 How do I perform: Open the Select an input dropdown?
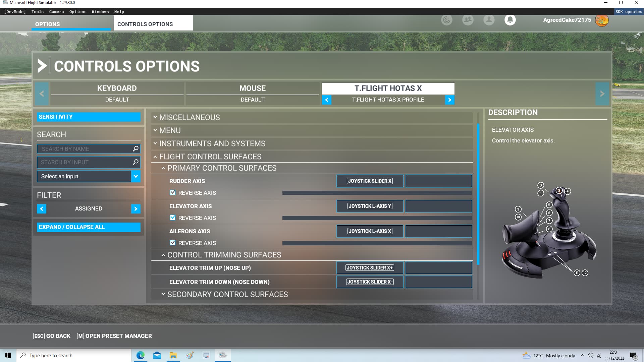(x=136, y=176)
